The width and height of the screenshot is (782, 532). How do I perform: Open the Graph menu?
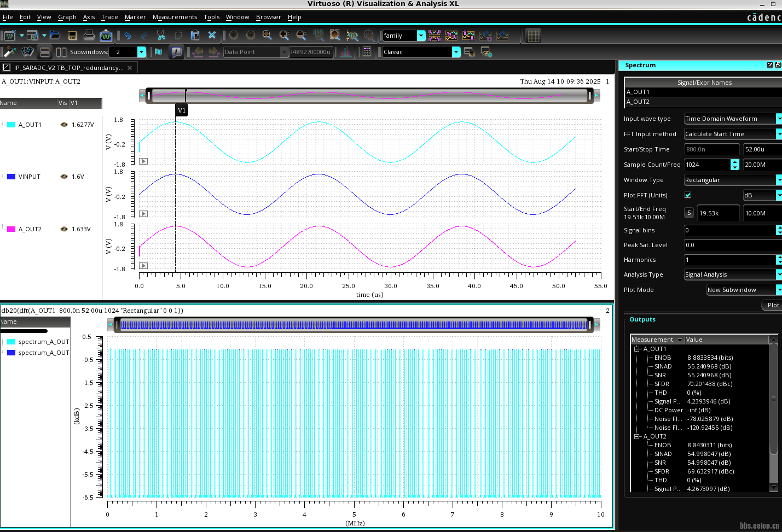tap(67, 17)
